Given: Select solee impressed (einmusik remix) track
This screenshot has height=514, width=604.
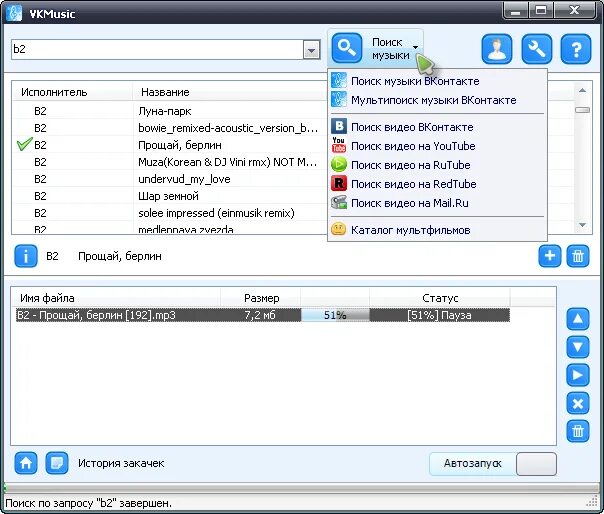Looking at the screenshot, I should [x=169, y=213].
